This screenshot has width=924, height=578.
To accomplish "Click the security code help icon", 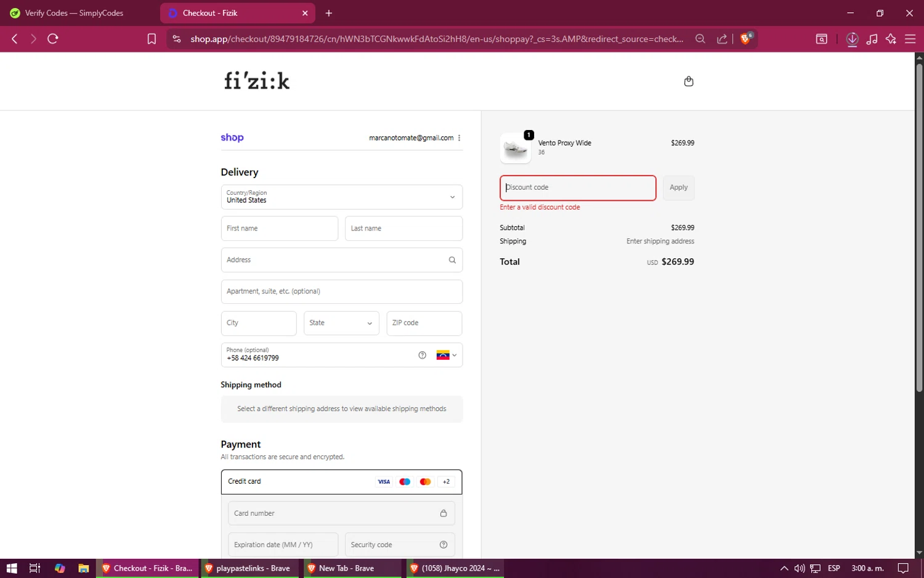I will [x=444, y=545].
